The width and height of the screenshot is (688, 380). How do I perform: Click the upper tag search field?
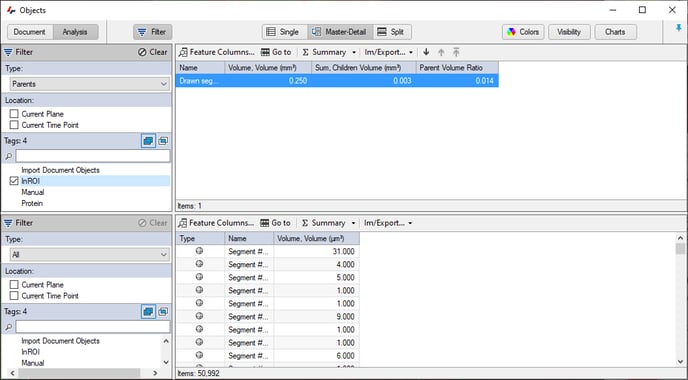pos(93,156)
